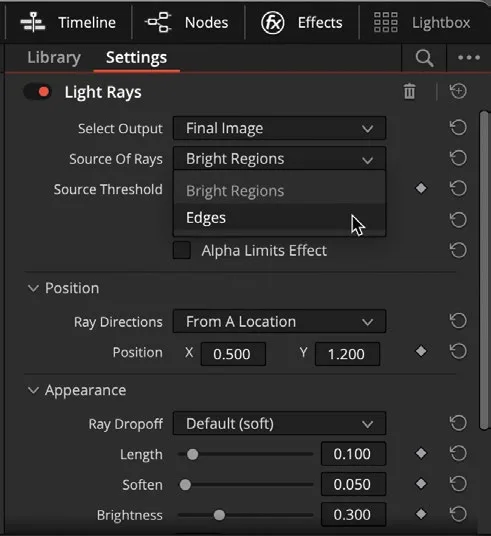Add keyframe for Position X Y

(421, 351)
